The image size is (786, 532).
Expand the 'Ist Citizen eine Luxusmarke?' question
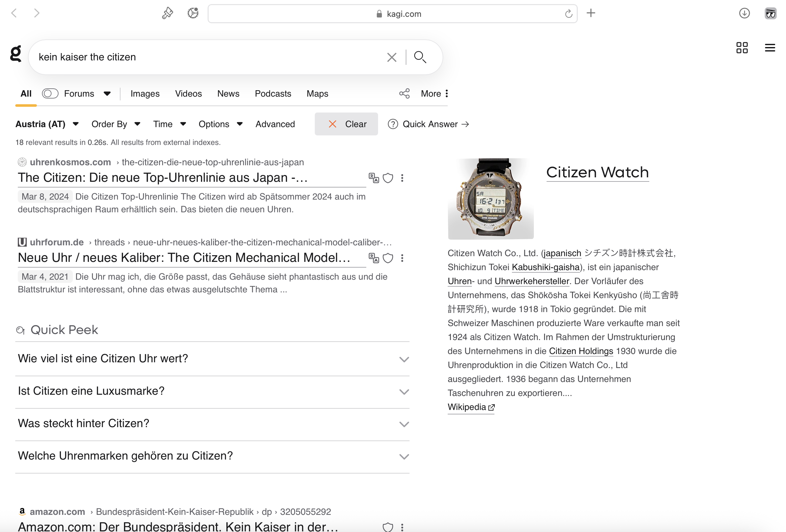(212, 391)
